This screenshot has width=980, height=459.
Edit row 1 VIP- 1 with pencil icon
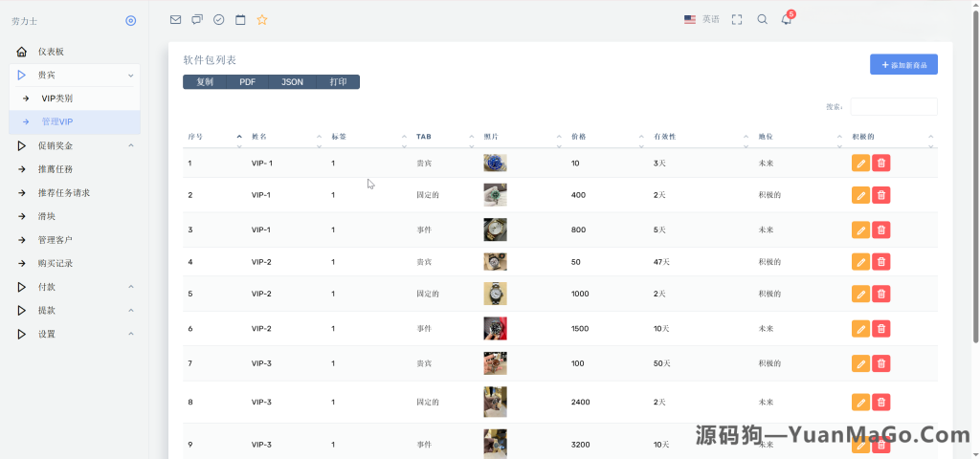click(x=860, y=163)
